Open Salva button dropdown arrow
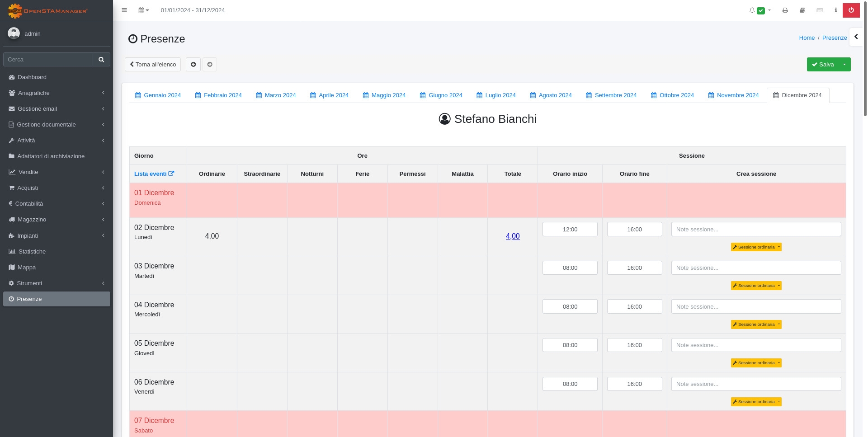 (x=844, y=64)
